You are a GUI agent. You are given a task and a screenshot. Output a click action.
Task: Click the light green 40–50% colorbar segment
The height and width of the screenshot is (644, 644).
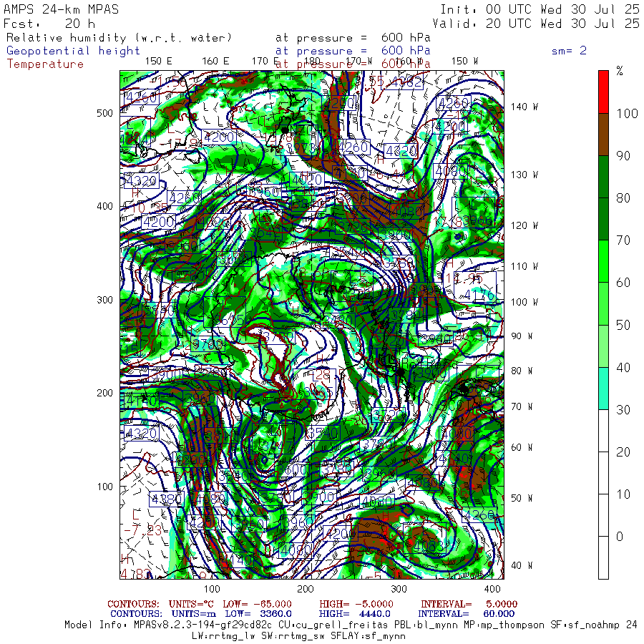pos(603,346)
